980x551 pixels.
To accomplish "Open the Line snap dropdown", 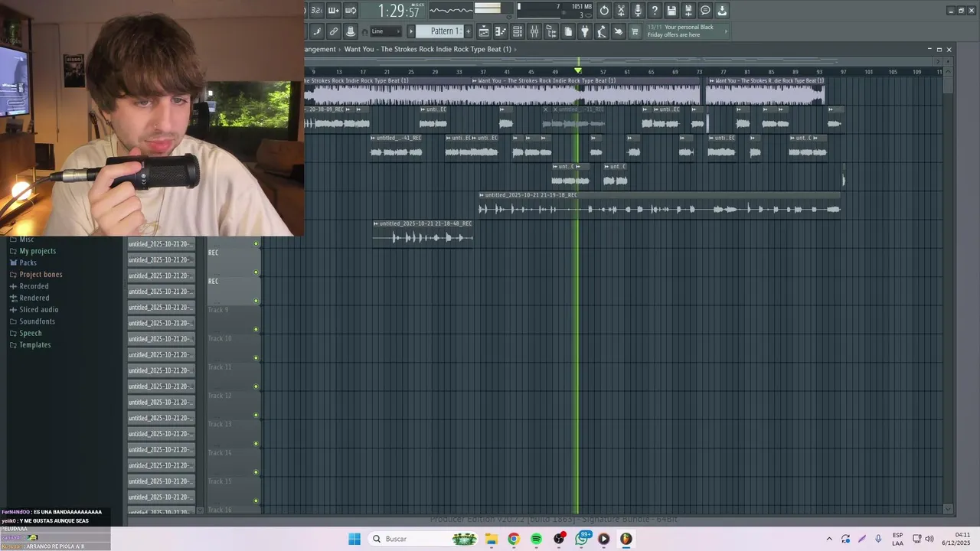I will click(386, 31).
